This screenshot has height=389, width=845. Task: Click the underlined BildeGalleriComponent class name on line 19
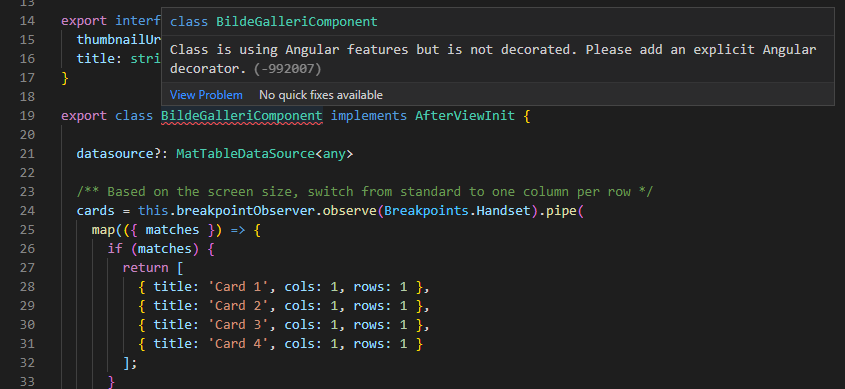click(242, 116)
